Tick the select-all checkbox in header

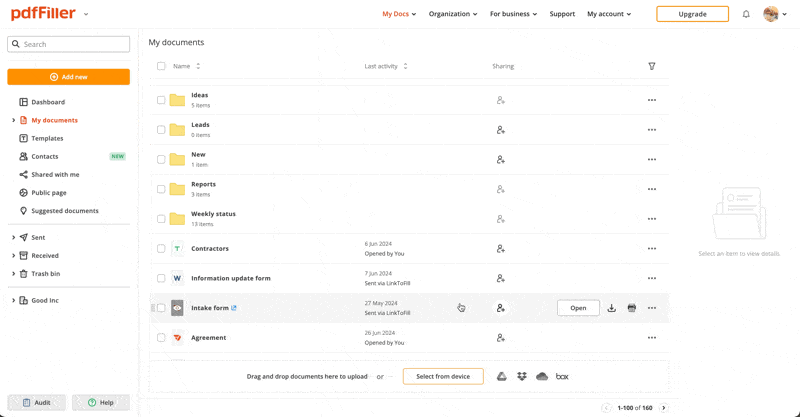click(161, 66)
